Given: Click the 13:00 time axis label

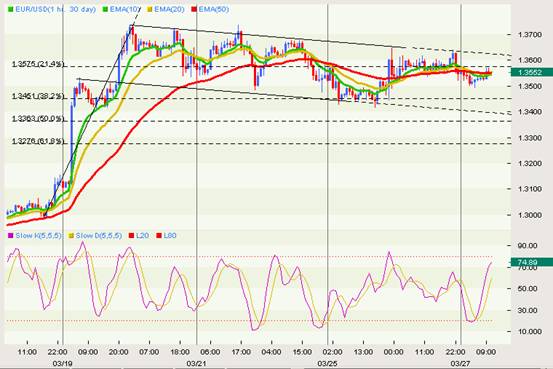Looking at the screenshot, I should coord(363,352).
